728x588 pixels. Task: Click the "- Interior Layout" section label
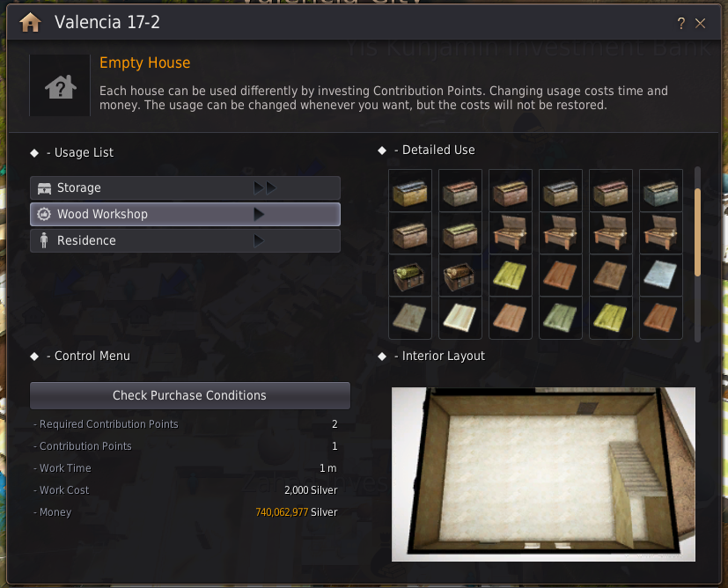coord(439,356)
